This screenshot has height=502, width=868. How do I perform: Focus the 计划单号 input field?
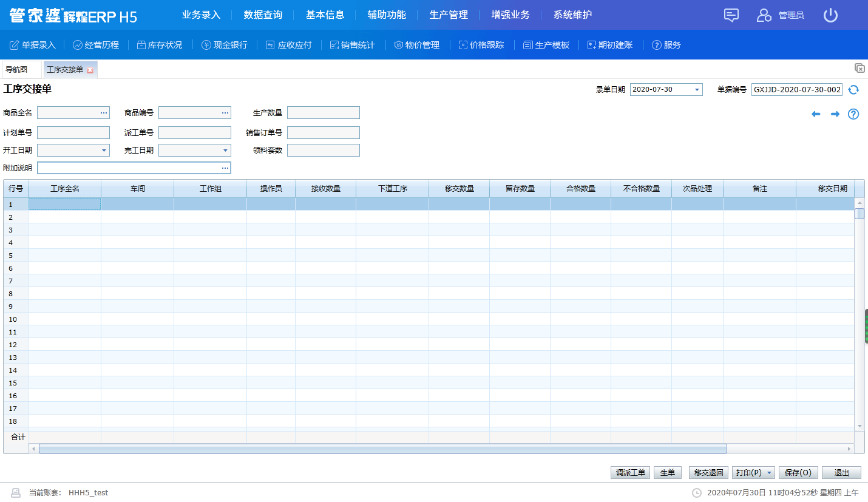click(x=73, y=132)
